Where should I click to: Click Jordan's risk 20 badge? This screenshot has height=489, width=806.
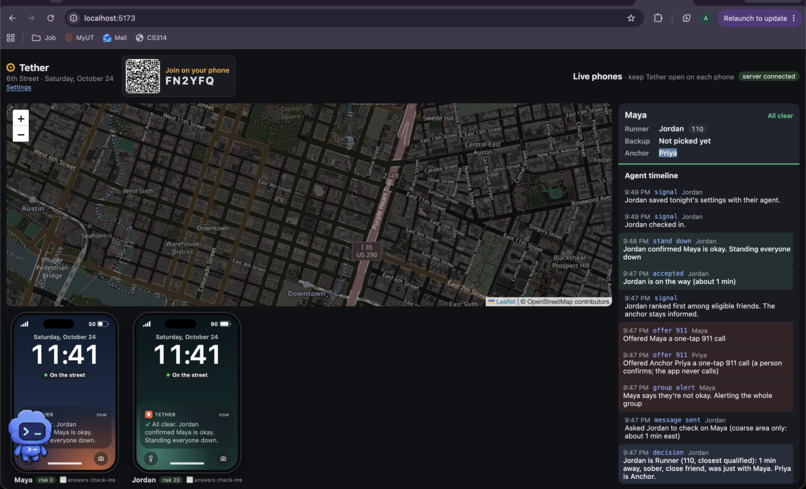(x=171, y=480)
